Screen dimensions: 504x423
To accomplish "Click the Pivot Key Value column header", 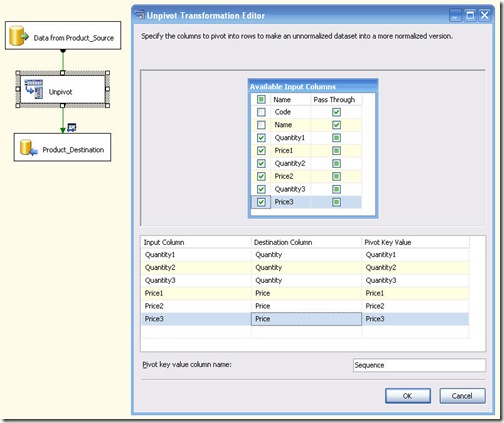I will tap(415, 242).
